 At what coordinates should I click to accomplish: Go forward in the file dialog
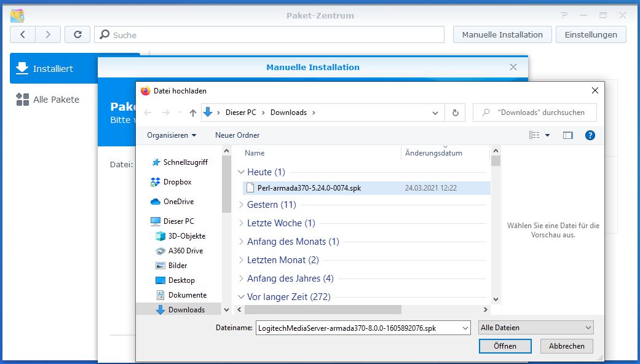pyautogui.click(x=166, y=113)
